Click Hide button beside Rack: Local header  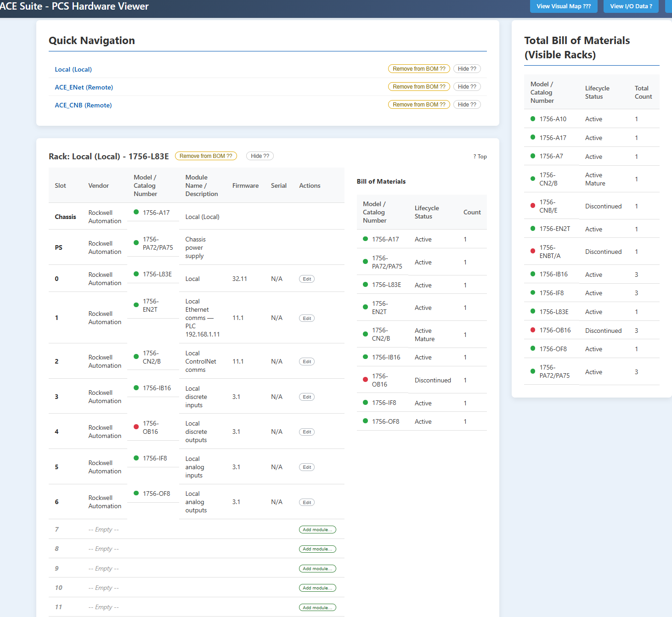260,156
